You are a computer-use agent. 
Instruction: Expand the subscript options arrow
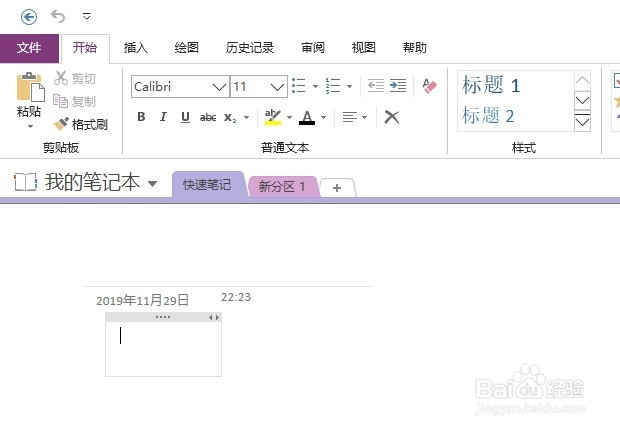pos(246,117)
